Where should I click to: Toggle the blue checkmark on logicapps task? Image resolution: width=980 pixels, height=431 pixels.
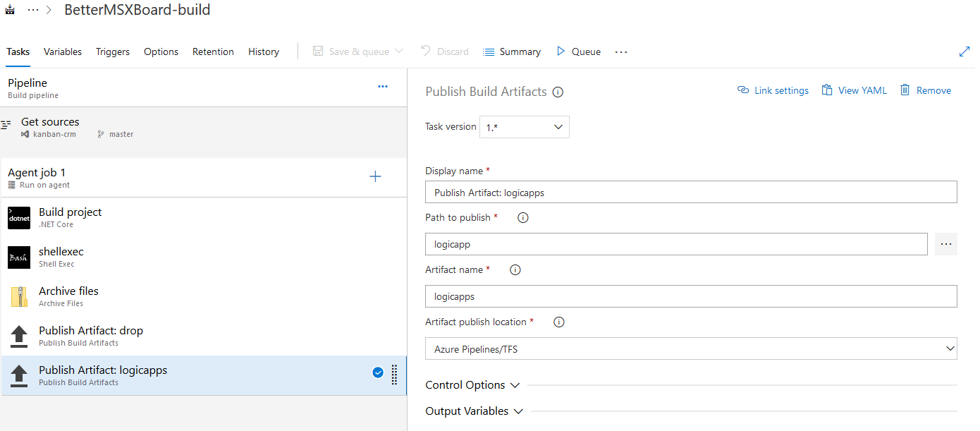click(x=378, y=372)
